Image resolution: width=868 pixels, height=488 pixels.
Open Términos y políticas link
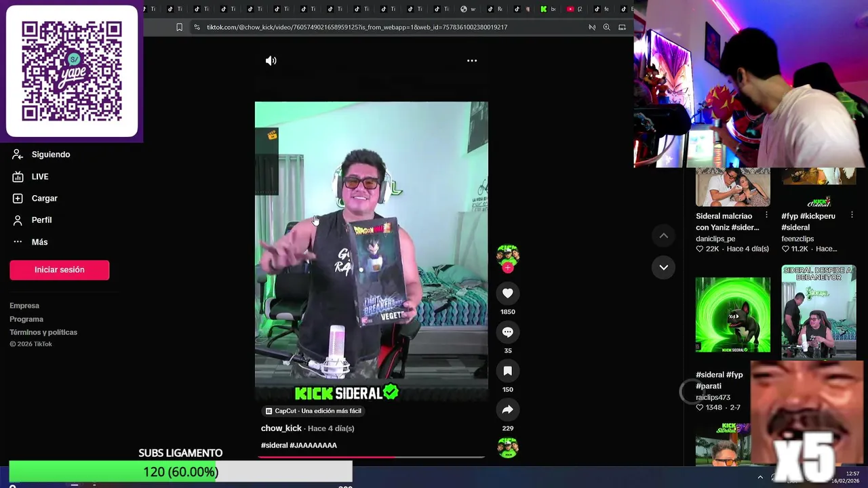click(x=43, y=332)
